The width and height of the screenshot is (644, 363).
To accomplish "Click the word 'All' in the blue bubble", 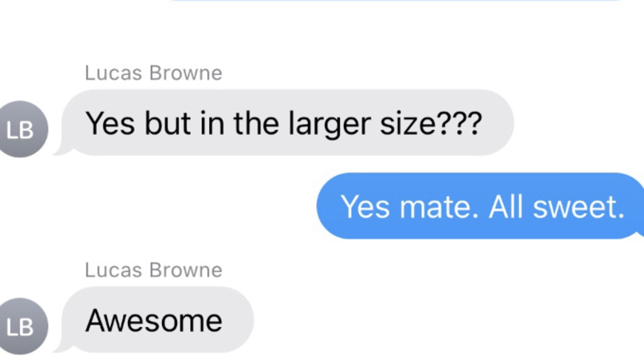I will (x=506, y=207).
